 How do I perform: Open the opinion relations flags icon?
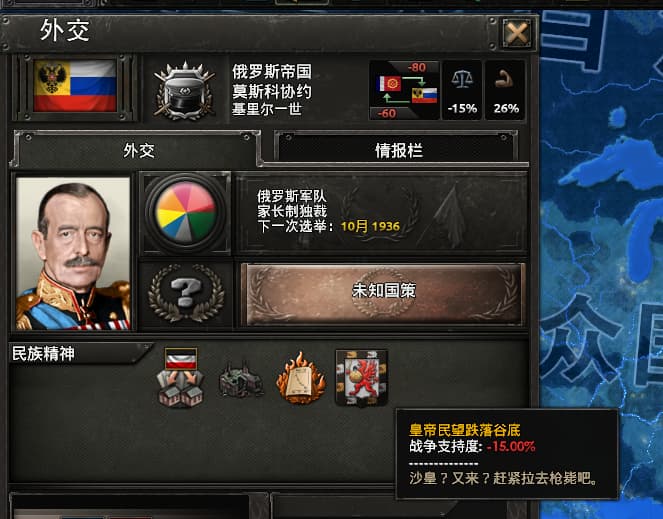(x=404, y=90)
